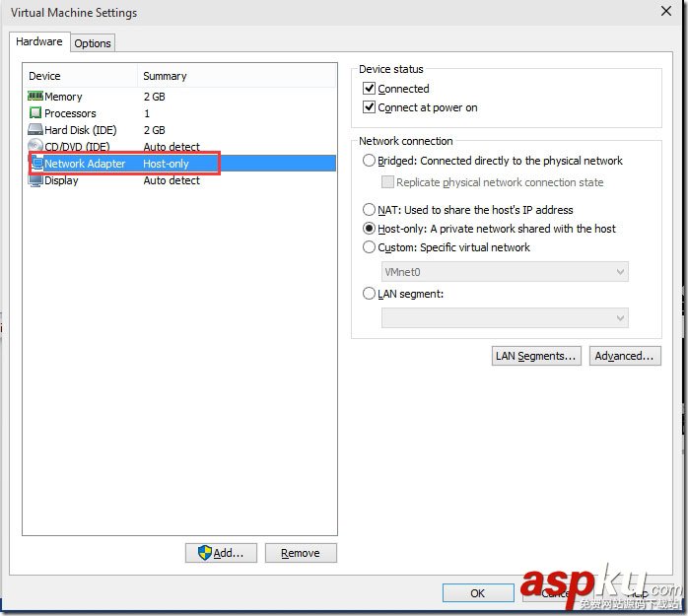Image resolution: width=688 pixels, height=616 pixels.
Task: Switch to the Hardware tab
Action: [x=39, y=41]
